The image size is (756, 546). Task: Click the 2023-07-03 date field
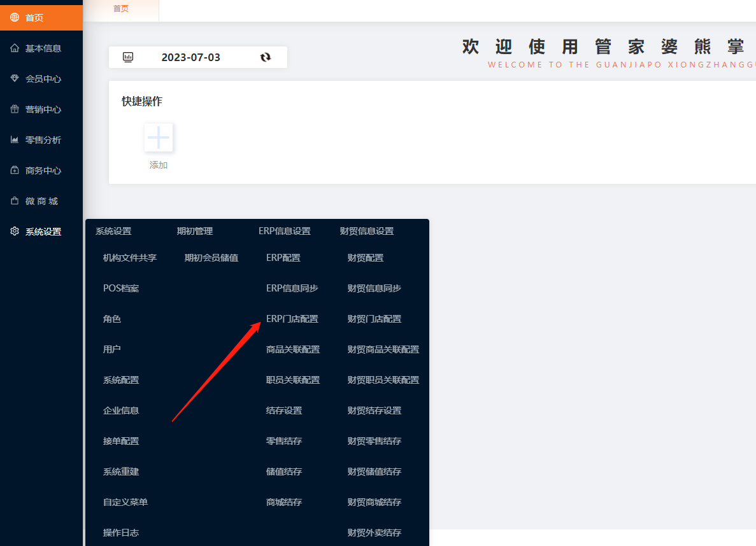(191, 57)
